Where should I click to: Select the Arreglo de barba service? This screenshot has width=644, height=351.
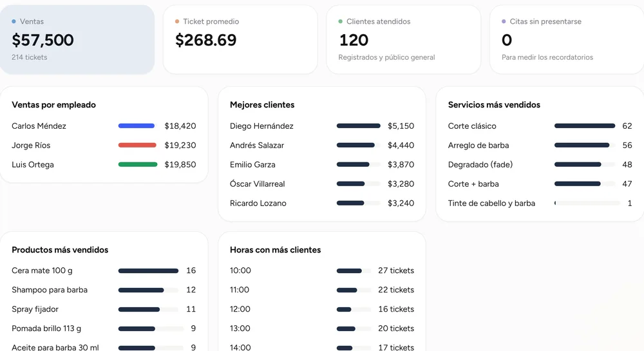(x=478, y=146)
